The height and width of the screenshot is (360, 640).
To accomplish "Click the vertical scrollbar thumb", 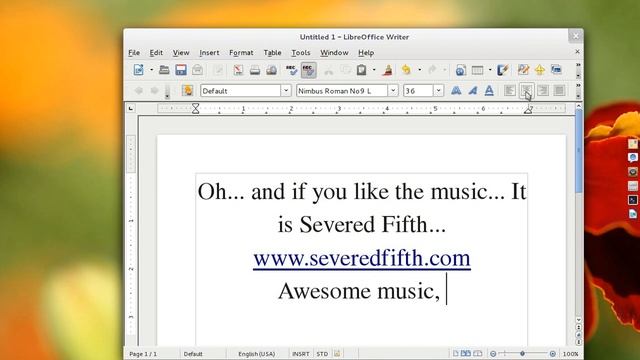I will (x=578, y=151).
